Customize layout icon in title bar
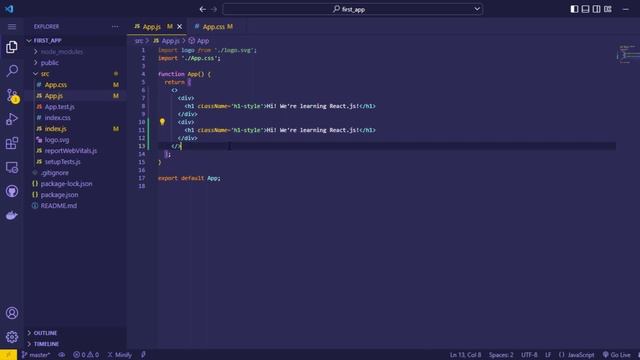The width and height of the screenshot is (640, 360). 608,9
